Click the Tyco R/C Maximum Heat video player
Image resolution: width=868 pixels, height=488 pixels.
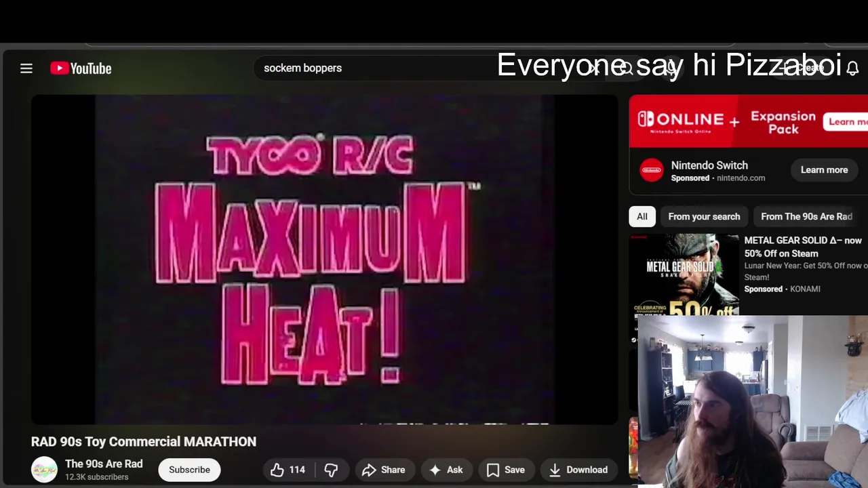point(324,260)
